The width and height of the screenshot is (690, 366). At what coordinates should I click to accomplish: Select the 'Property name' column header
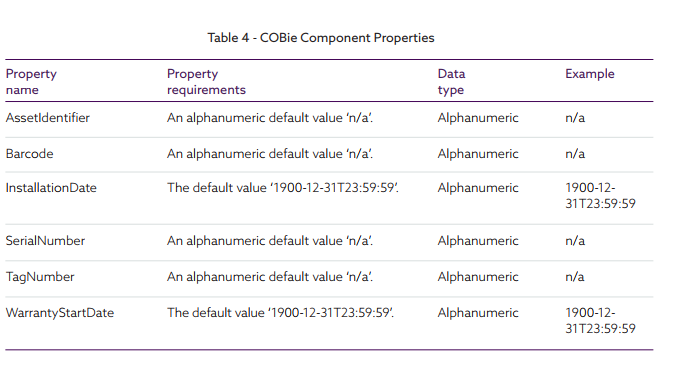click(31, 82)
